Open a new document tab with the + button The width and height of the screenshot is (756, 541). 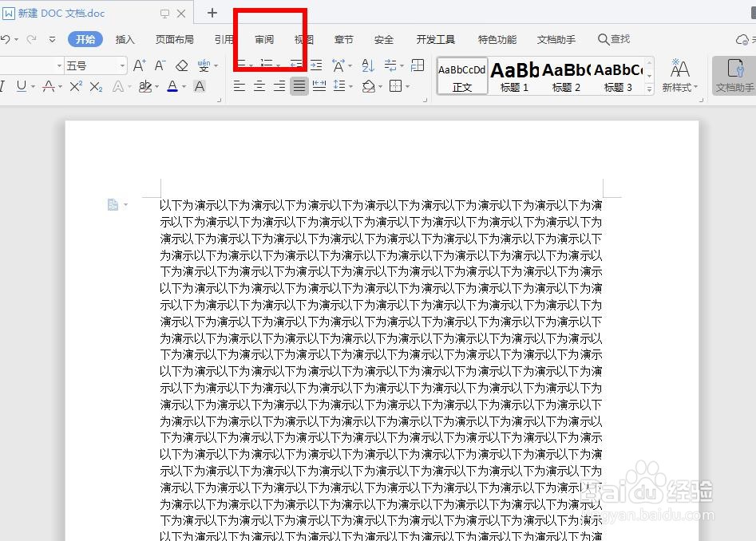211,14
